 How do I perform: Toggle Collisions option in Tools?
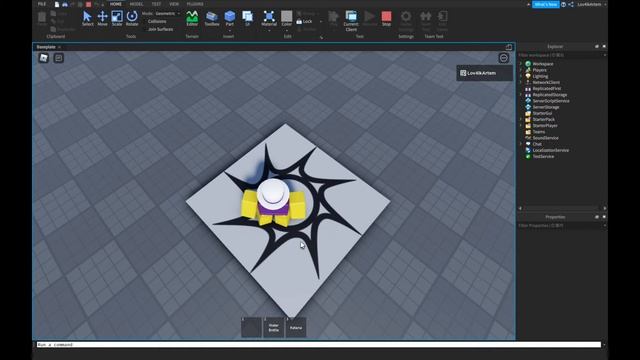[157, 21]
